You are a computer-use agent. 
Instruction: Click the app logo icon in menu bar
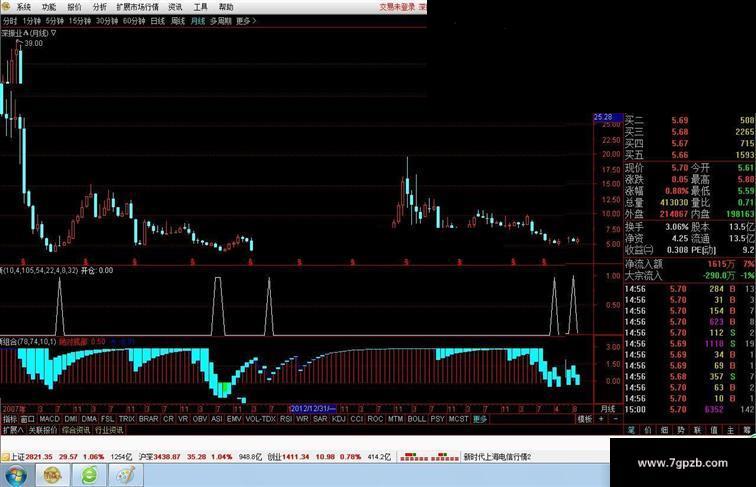pos(6,6)
